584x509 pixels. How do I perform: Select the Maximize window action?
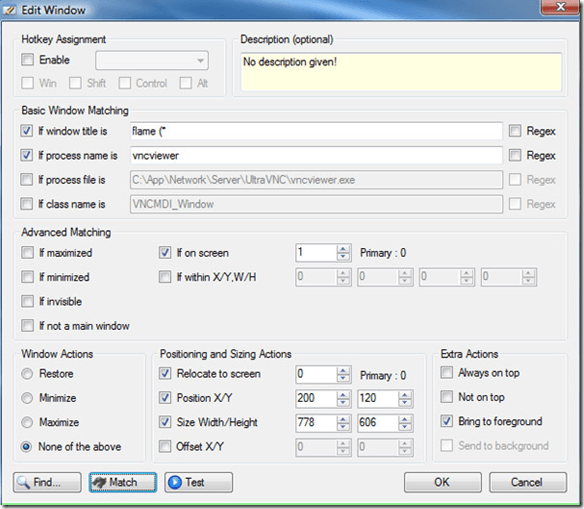point(27,422)
